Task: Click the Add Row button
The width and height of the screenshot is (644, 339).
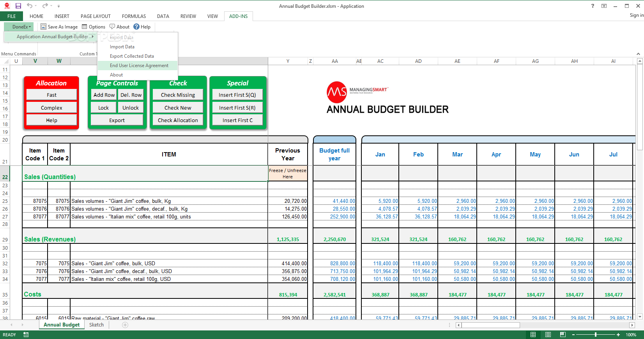Action: 104,95
